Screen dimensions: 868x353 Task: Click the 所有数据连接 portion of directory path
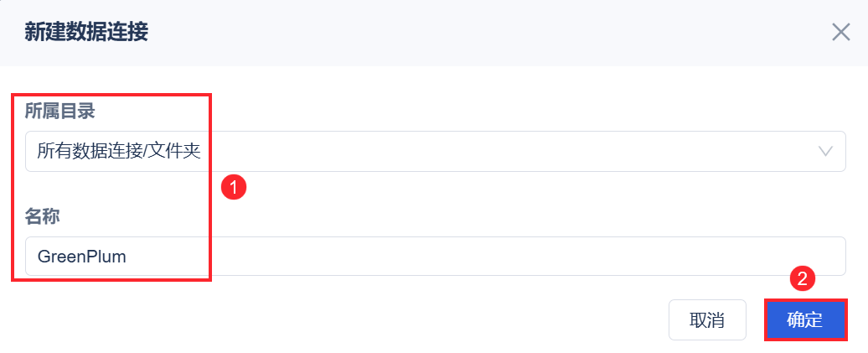click(x=93, y=152)
